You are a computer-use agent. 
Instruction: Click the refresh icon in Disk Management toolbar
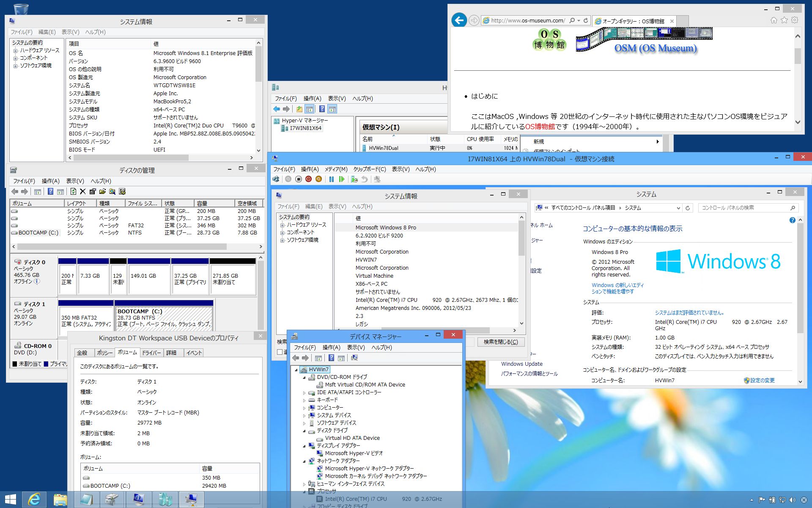point(73,191)
